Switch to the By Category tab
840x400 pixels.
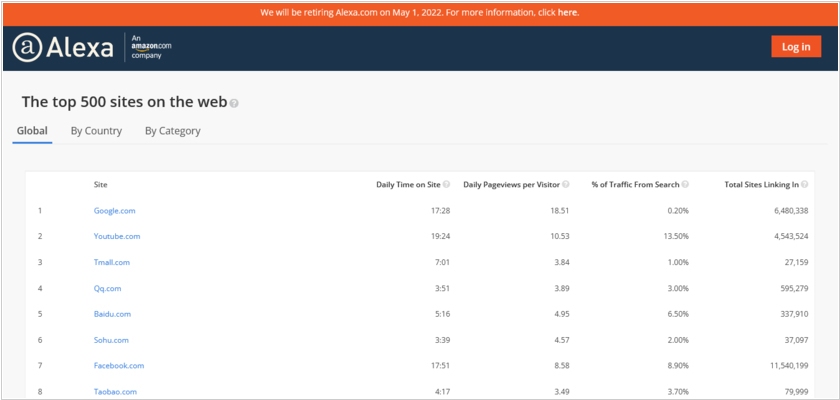[x=172, y=131]
